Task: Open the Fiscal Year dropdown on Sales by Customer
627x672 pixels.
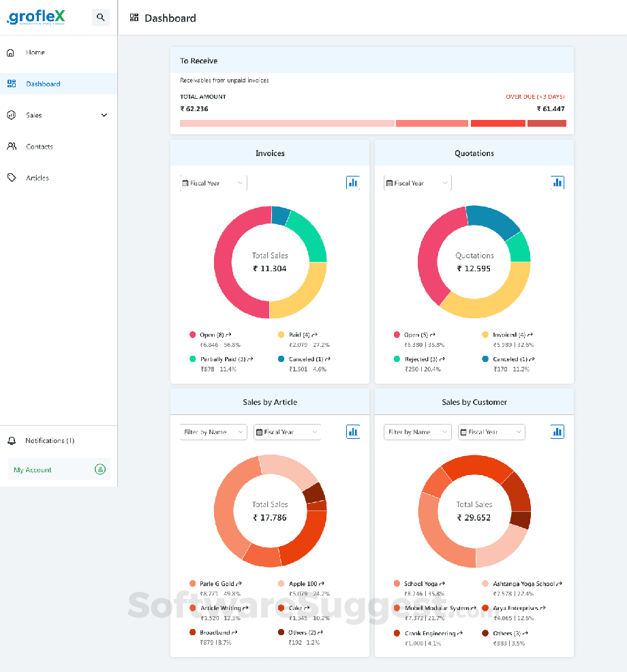Action: 491,431
